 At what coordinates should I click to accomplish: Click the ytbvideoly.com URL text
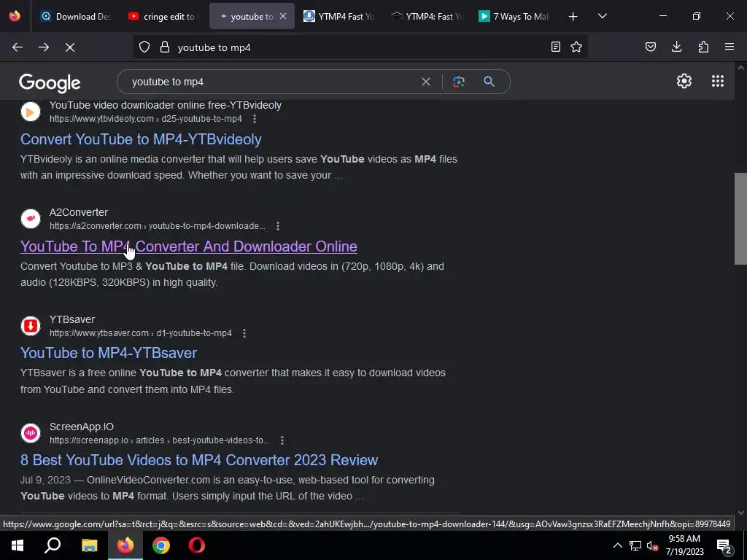tap(146, 119)
